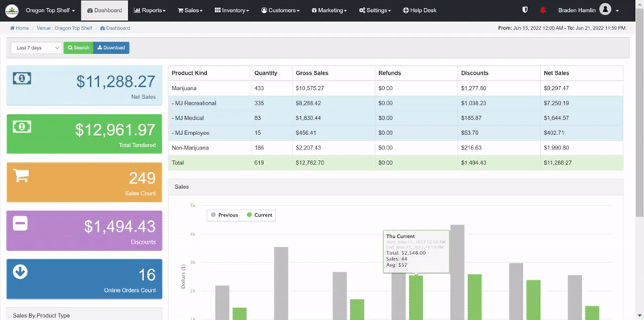This screenshot has width=644, height=320.
Task: Open the Reports menu
Action: [x=150, y=10]
